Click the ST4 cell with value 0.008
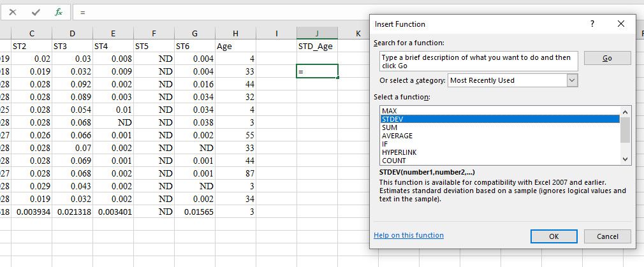644x267 pixels. pos(113,59)
